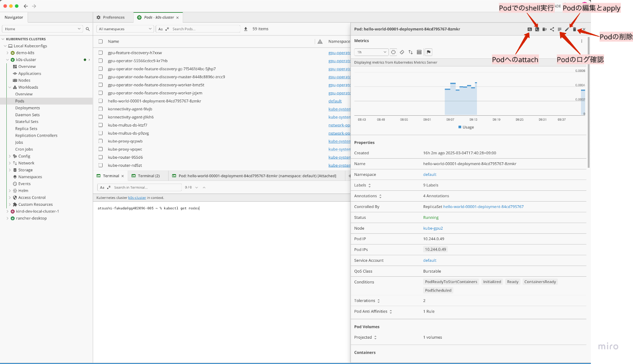Select the filesystem metrics stack icon
Image resolution: width=633 pixels, height=364 pixels.
coord(419,52)
